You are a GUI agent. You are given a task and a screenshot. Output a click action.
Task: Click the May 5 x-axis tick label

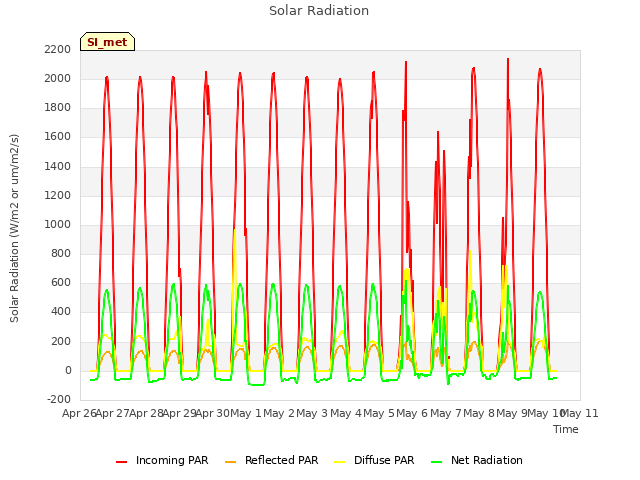[379, 413]
